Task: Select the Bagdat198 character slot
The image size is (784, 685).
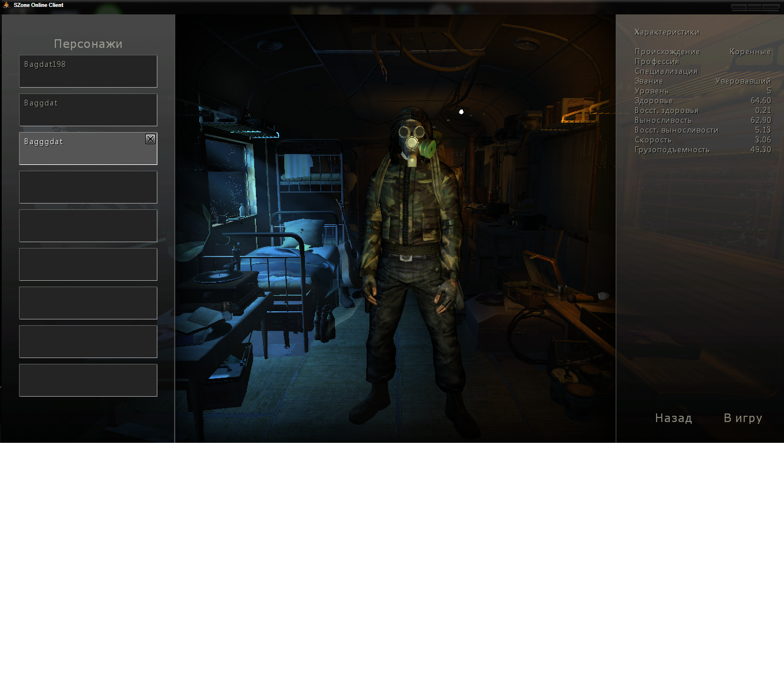Action: click(x=88, y=71)
